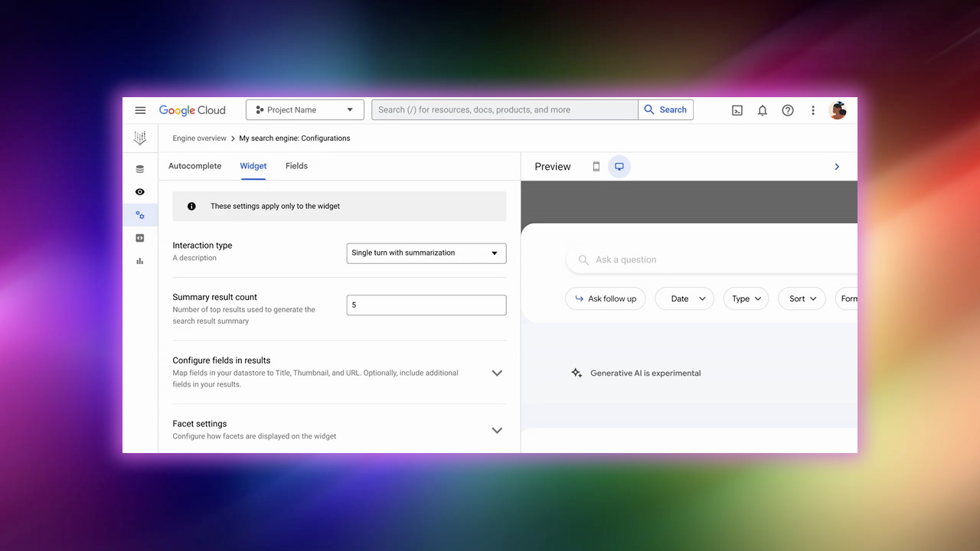The width and height of the screenshot is (980, 551).
Task: Open Cloud Shell terminal icon
Action: [x=737, y=110]
